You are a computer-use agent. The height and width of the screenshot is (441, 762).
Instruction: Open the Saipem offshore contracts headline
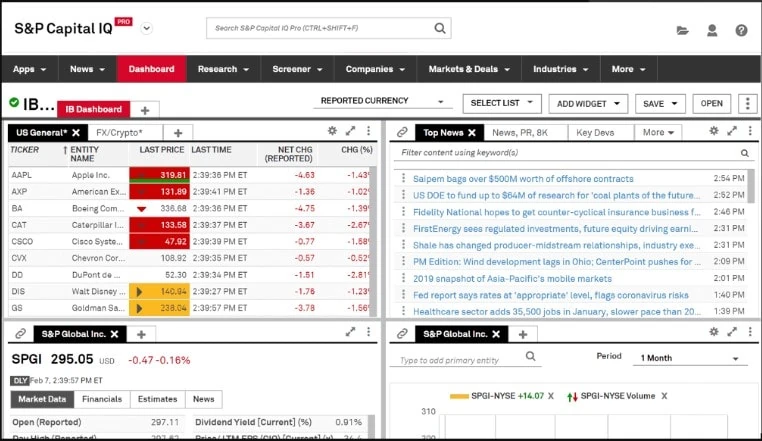523,179
